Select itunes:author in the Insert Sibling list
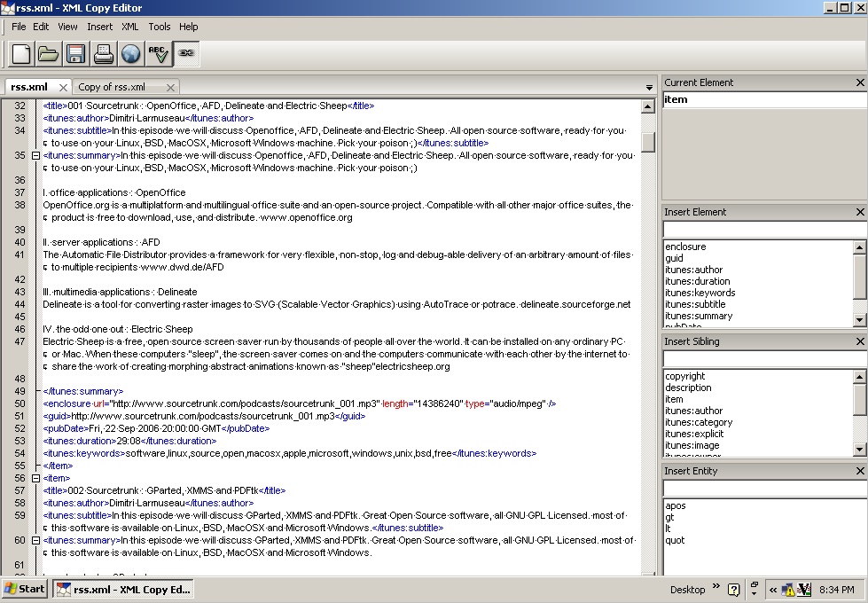Screen dimensions: 868x603 pyautogui.click(x=693, y=411)
